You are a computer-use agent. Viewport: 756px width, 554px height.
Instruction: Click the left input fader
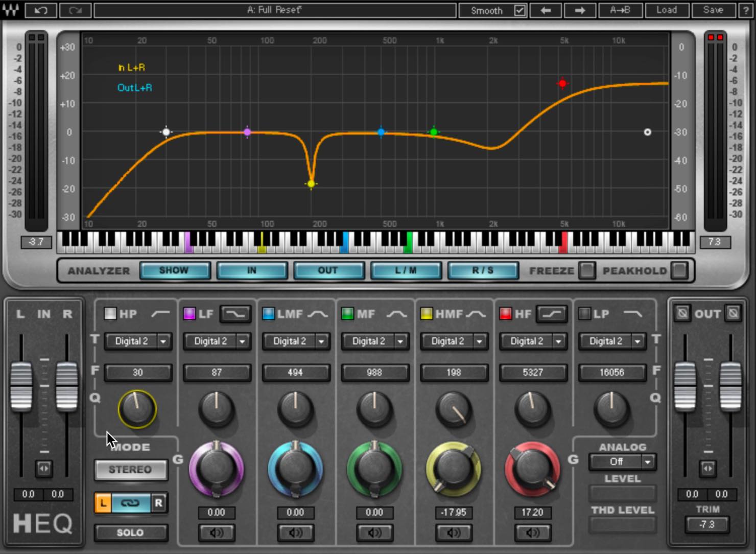tap(21, 386)
